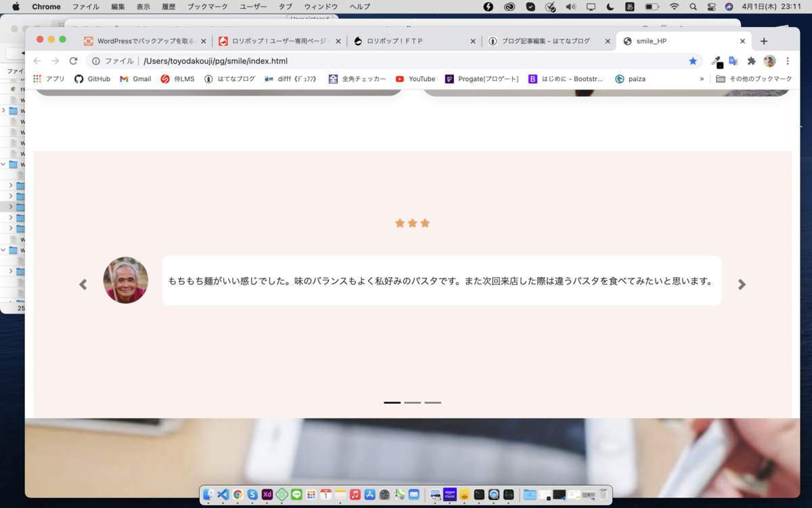
Task: Open the Chrome three-dot settings menu
Action: click(x=787, y=62)
